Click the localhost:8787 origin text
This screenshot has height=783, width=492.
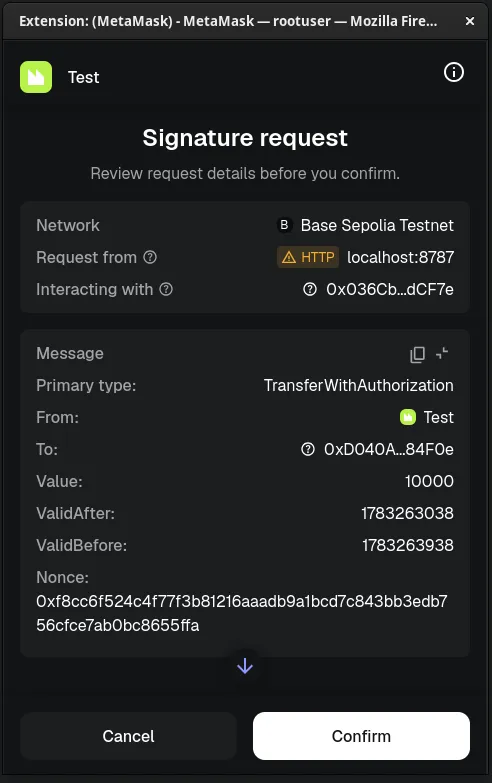pos(401,257)
